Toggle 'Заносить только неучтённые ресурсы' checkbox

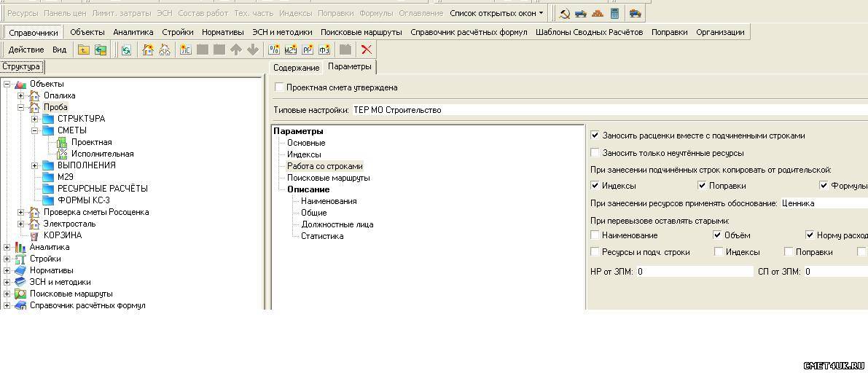[595, 153]
